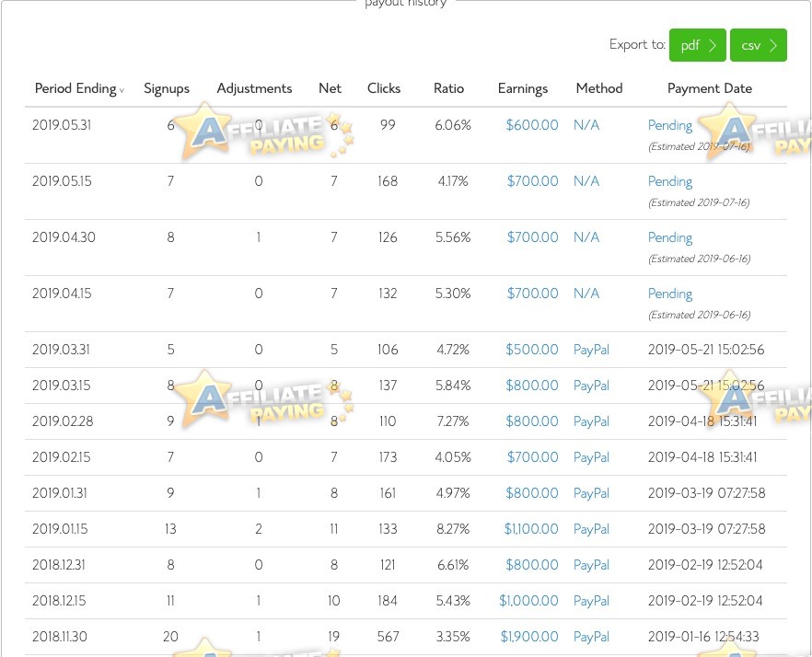Select period ending 2018.11.30 cell
The image size is (812, 657).
click(x=60, y=636)
